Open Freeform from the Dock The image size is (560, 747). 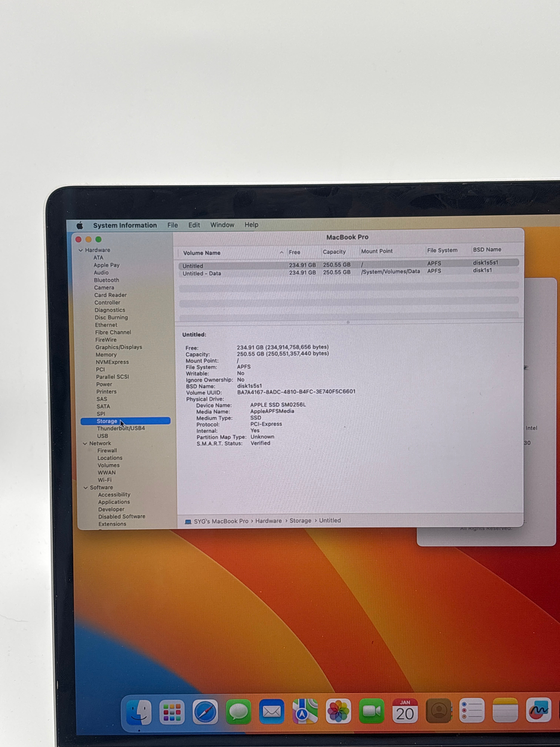point(538,710)
